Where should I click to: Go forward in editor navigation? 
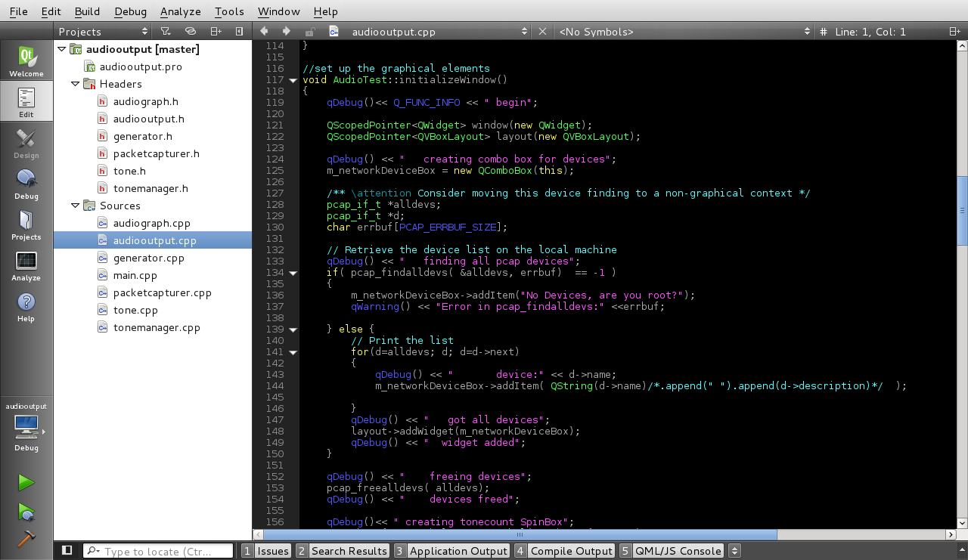point(287,32)
